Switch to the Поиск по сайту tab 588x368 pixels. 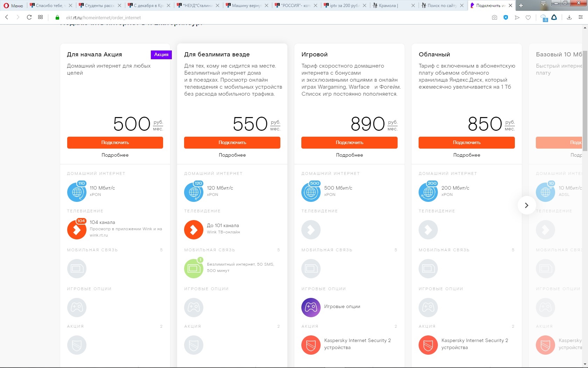pos(443,6)
